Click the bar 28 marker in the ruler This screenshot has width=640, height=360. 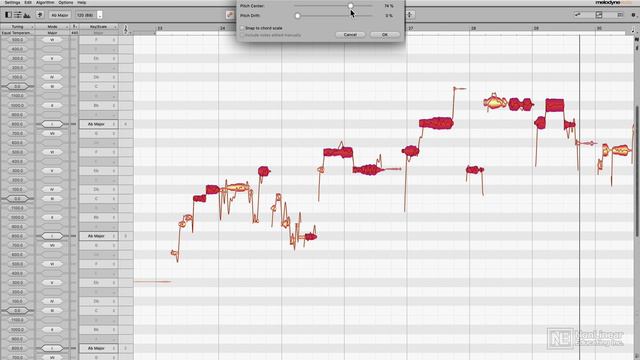(x=473, y=28)
